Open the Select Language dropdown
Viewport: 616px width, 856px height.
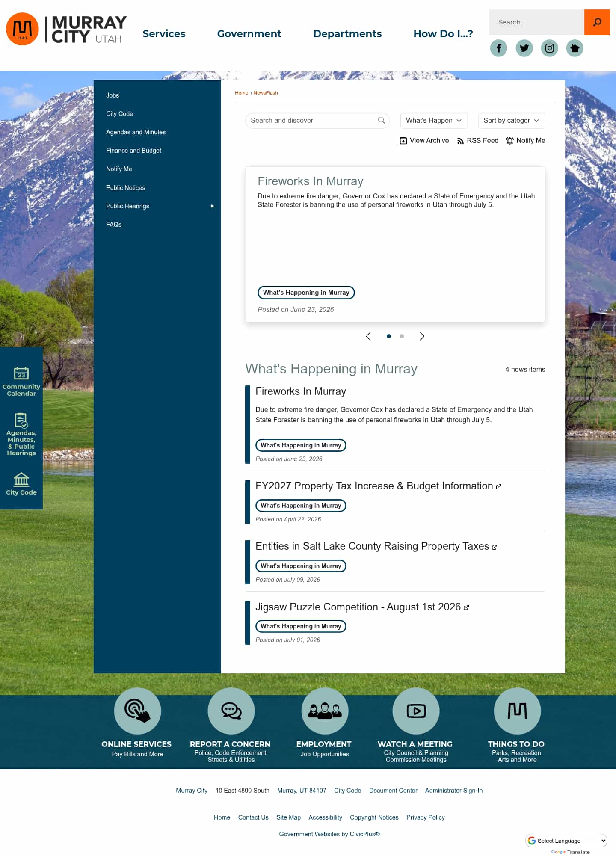[566, 841]
